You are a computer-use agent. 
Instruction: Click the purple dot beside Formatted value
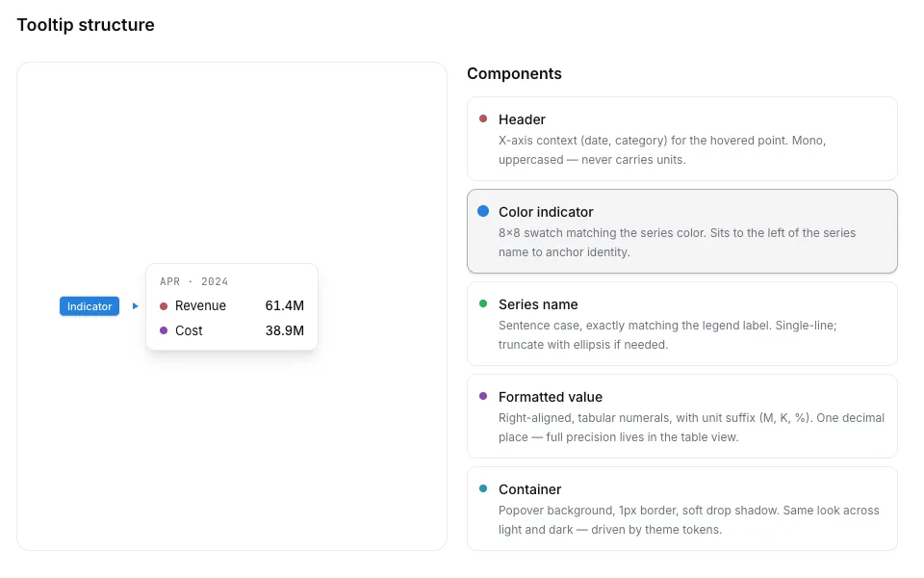point(483,396)
